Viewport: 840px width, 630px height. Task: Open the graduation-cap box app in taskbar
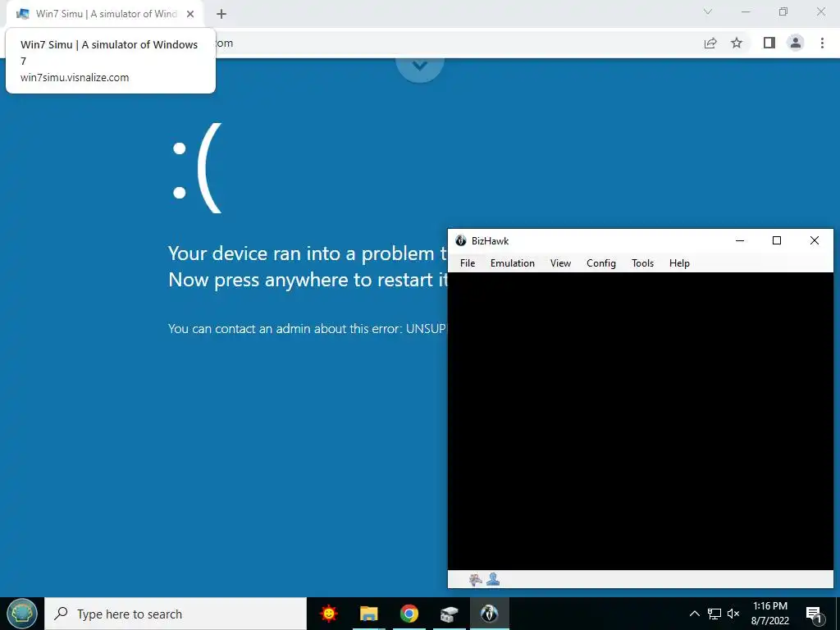coord(449,614)
